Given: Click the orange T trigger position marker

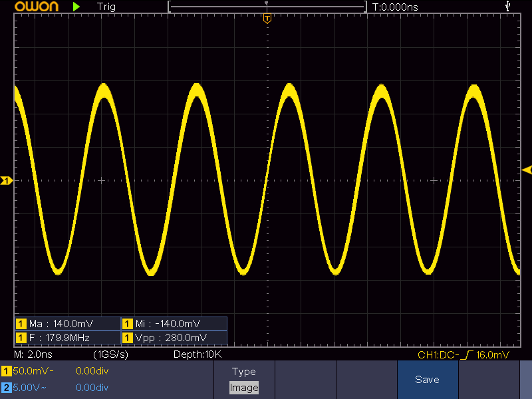Looking at the screenshot, I should coord(267,19).
